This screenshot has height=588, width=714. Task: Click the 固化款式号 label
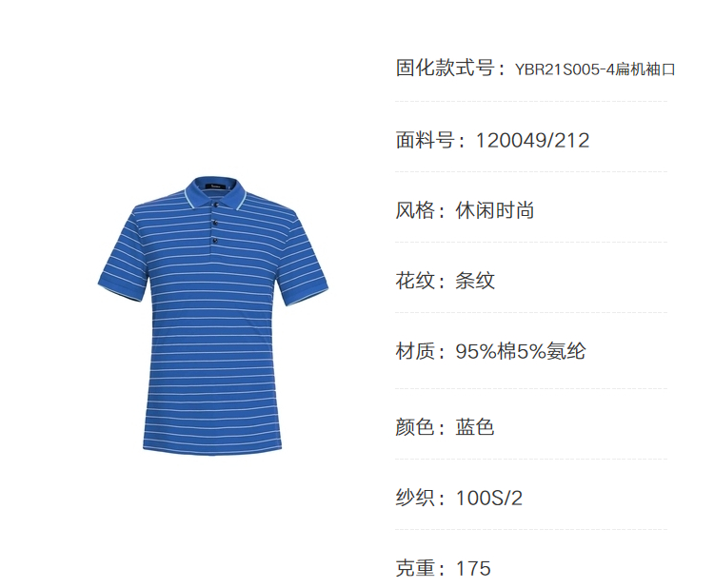click(x=445, y=69)
